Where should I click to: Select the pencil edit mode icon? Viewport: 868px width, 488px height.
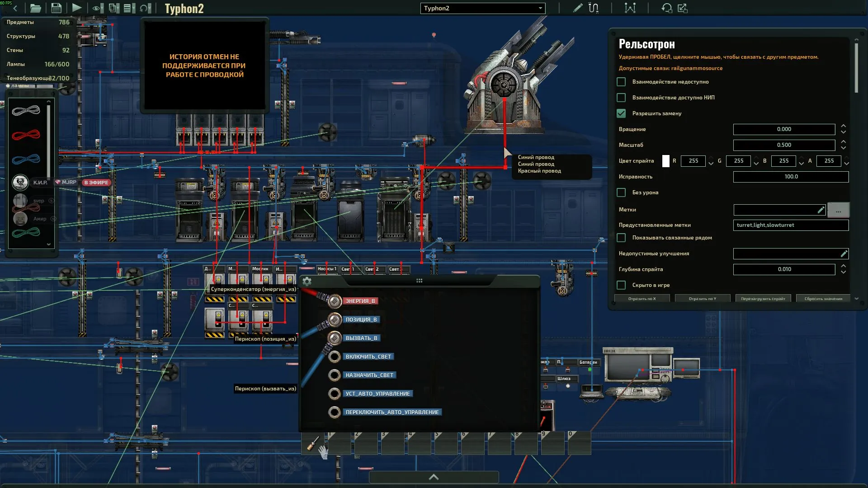point(577,8)
